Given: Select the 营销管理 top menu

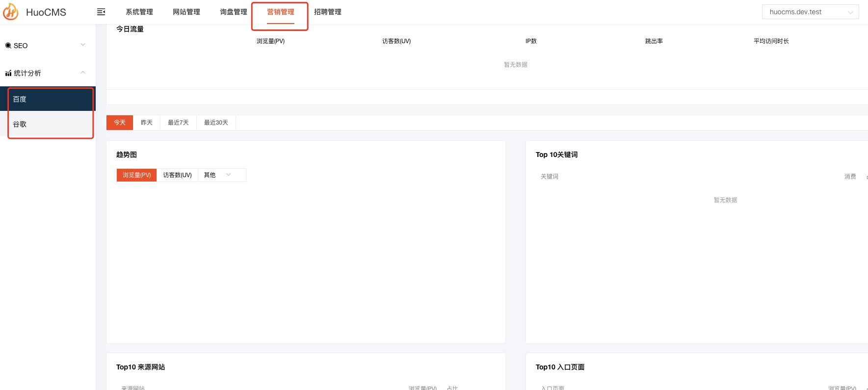Looking at the screenshot, I should 281,12.
